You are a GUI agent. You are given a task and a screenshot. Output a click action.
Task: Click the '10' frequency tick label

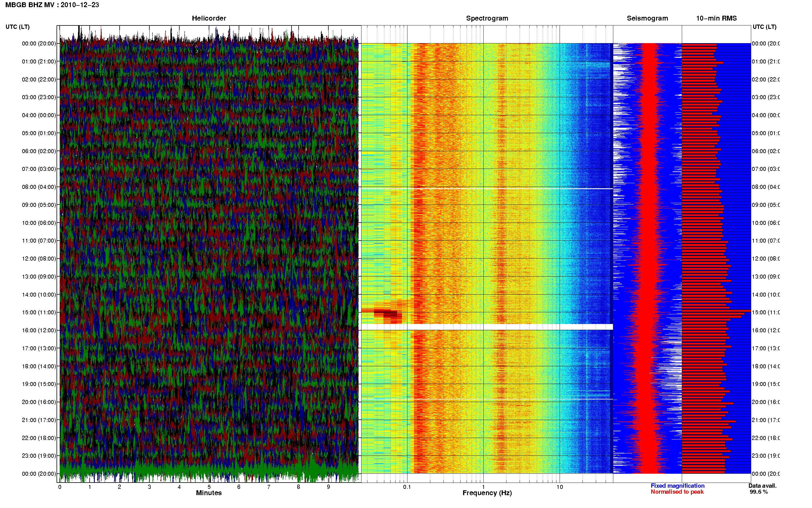(x=560, y=487)
